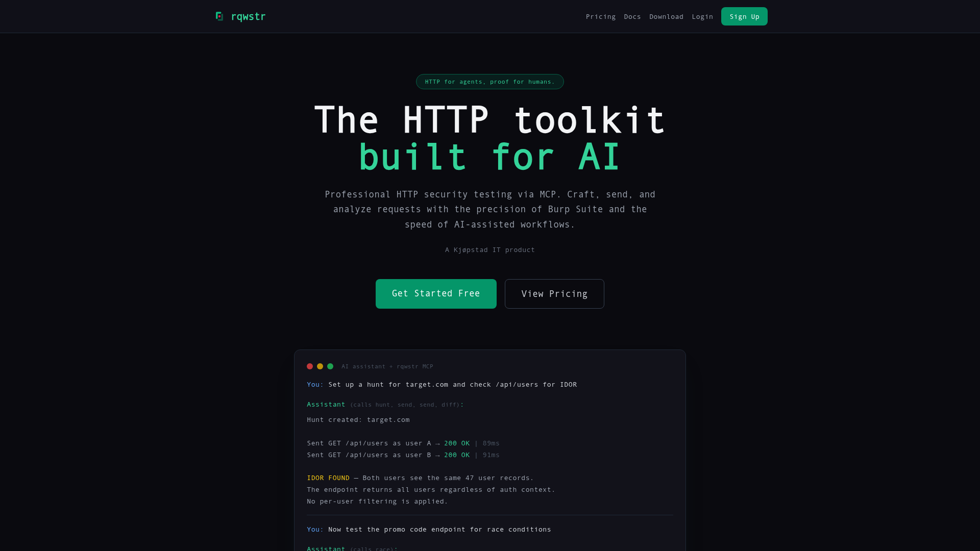This screenshot has width=980, height=551.
Task: Click 'The endpoint returns all users' line
Action: pos(431,490)
